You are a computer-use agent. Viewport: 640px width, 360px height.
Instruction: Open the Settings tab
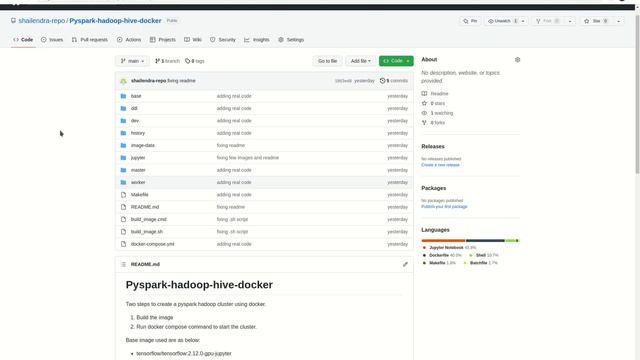(291, 40)
